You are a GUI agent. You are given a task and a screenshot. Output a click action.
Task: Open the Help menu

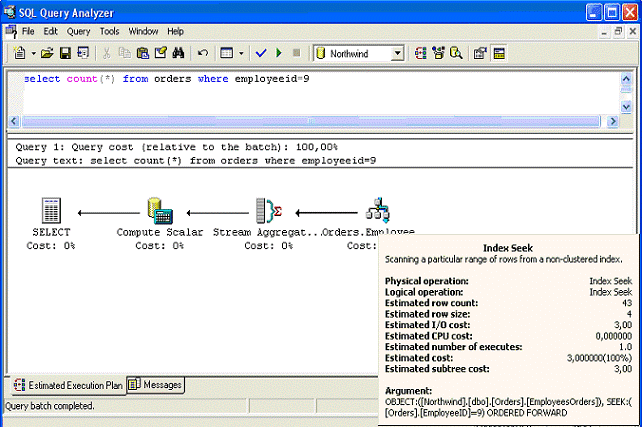click(x=175, y=32)
